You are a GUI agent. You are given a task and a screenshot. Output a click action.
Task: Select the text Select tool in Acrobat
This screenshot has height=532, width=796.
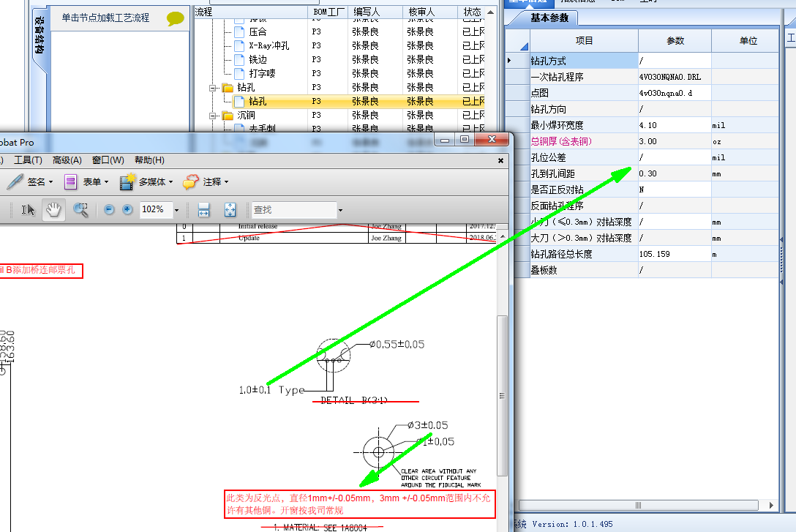tap(28, 209)
